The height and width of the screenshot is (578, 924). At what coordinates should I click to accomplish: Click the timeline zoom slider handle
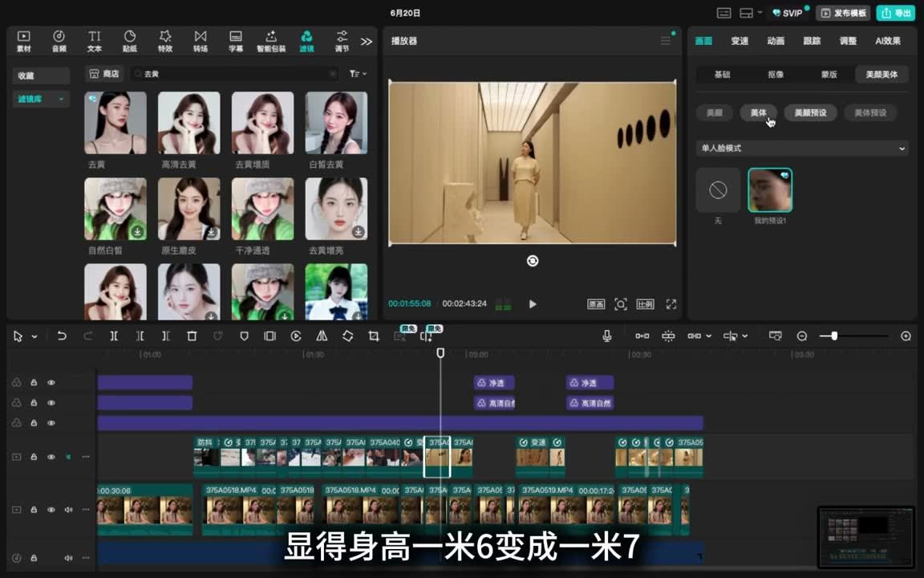[x=834, y=336]
